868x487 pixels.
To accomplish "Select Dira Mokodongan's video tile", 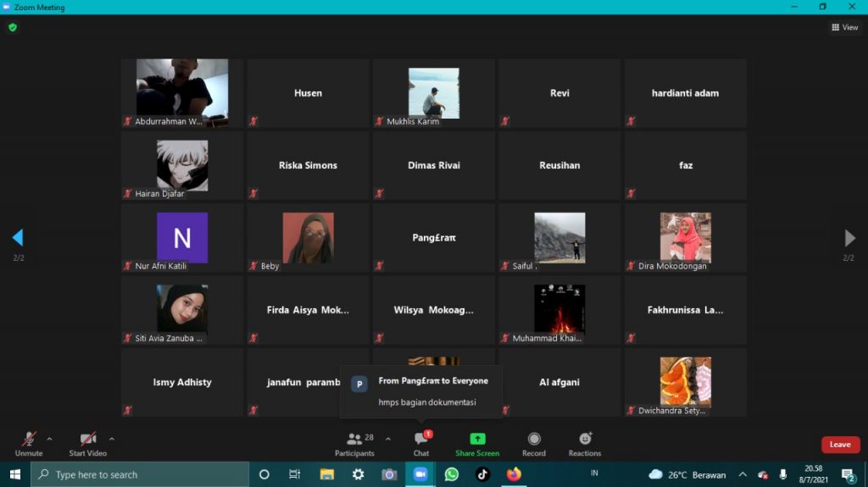I will 685,238.
